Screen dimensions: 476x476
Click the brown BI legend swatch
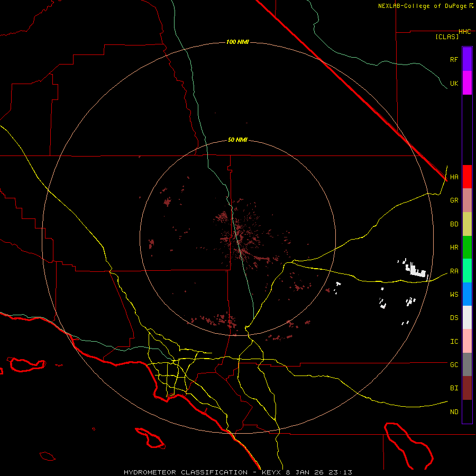click(467, 388)
